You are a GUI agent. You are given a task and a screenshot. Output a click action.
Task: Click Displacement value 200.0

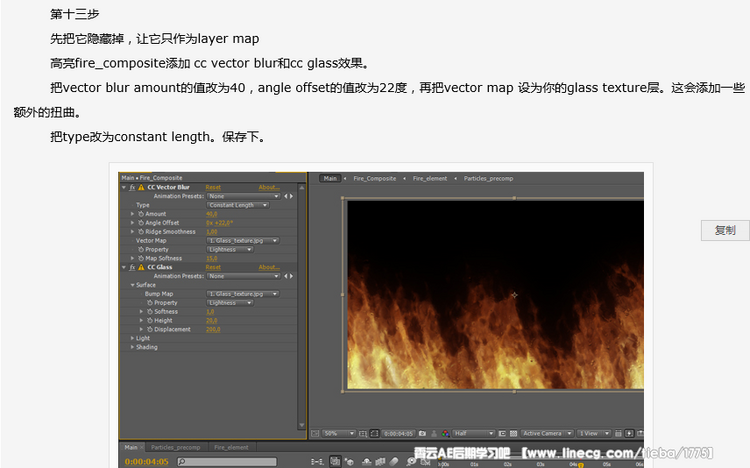coord(213,329)
